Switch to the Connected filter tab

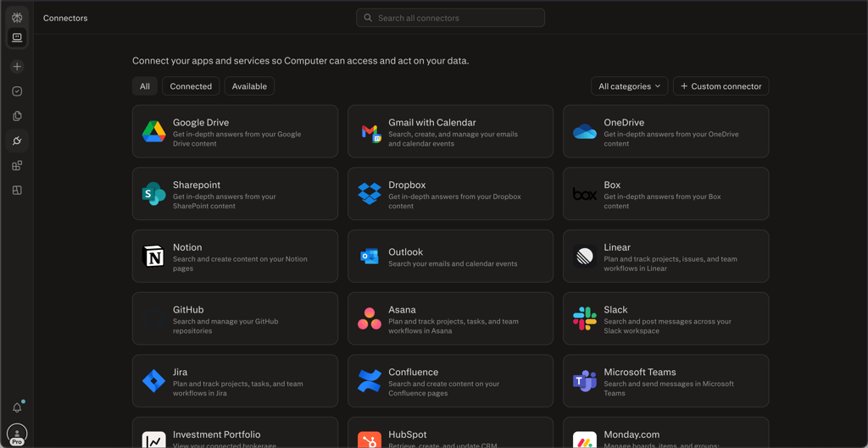point(191,86)
